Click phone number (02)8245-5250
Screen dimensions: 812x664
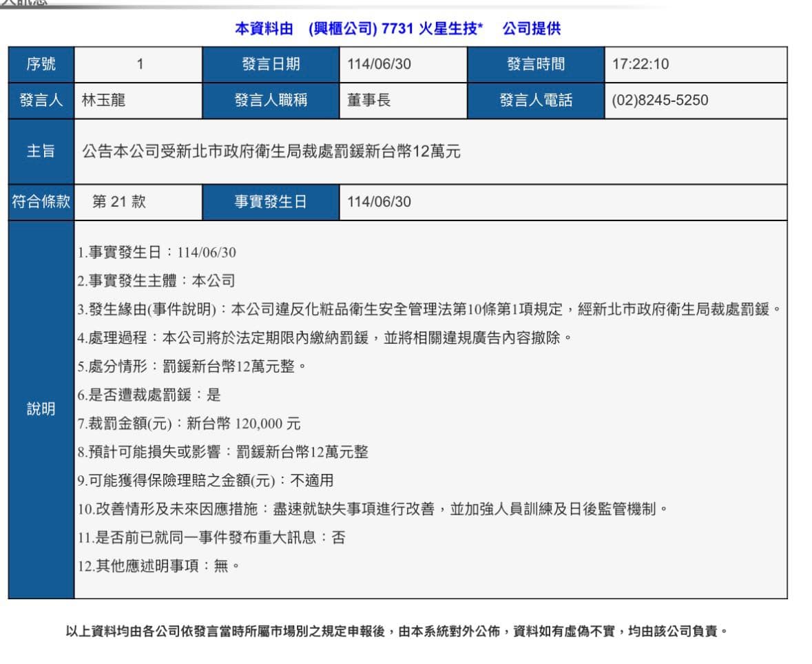tap(660, 100)
